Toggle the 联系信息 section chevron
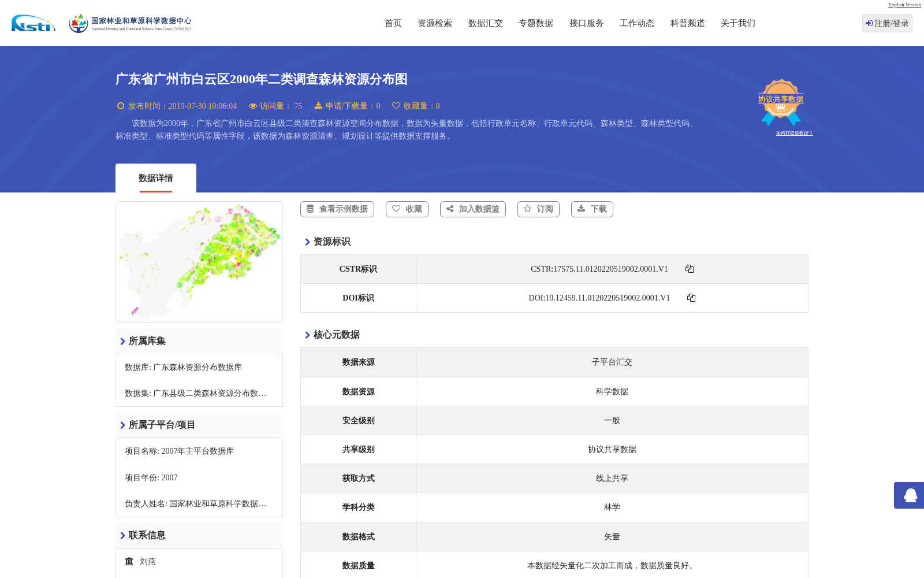The width and height of the screenshot is (924, 578). click(122, 535)
